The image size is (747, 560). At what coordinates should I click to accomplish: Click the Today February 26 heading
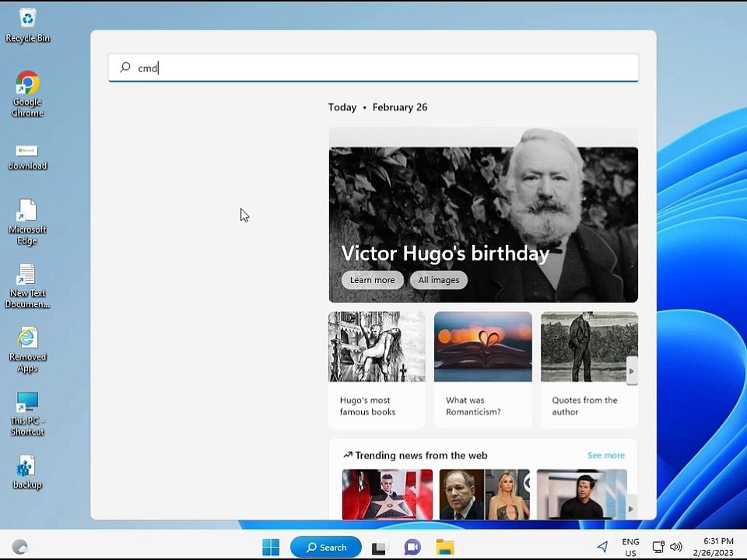pos(378,107)
